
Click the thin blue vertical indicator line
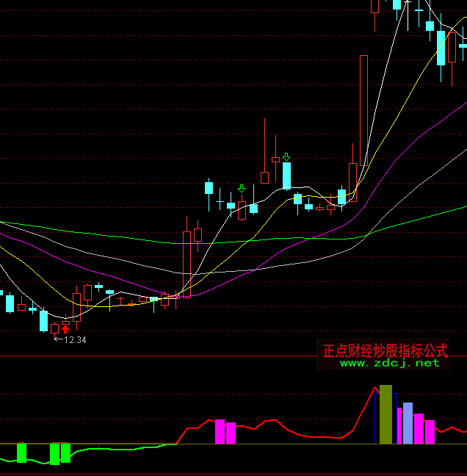tap(375, 419)
